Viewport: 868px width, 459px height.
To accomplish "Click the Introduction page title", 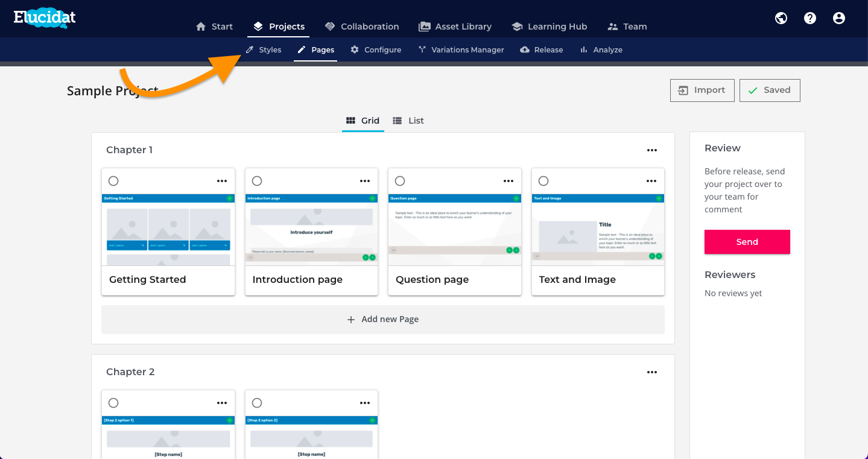I will (297, 280).
